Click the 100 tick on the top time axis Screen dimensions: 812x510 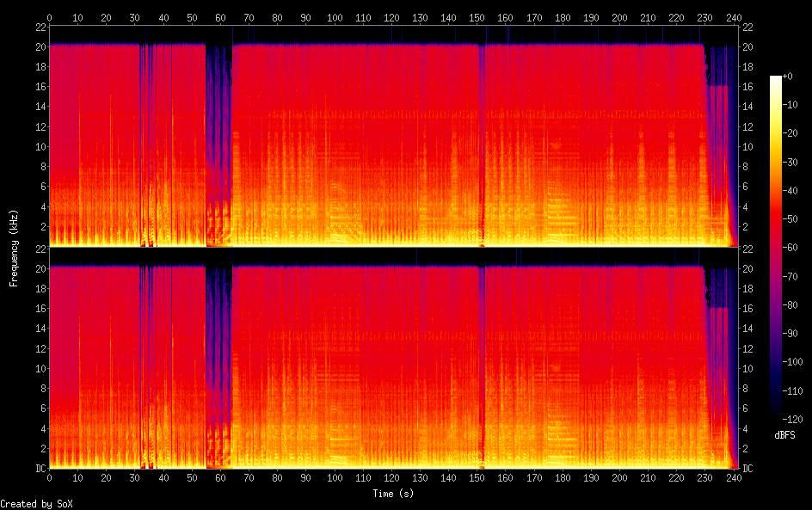coord(335,17)
